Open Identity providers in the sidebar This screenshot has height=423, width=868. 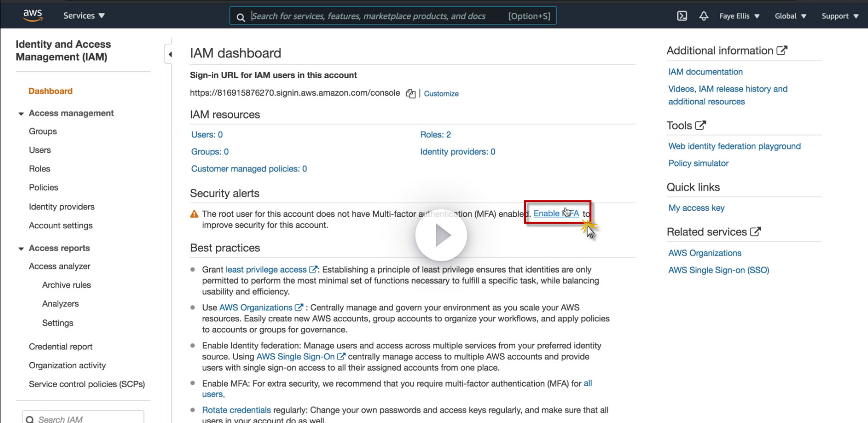coord(62,207)
